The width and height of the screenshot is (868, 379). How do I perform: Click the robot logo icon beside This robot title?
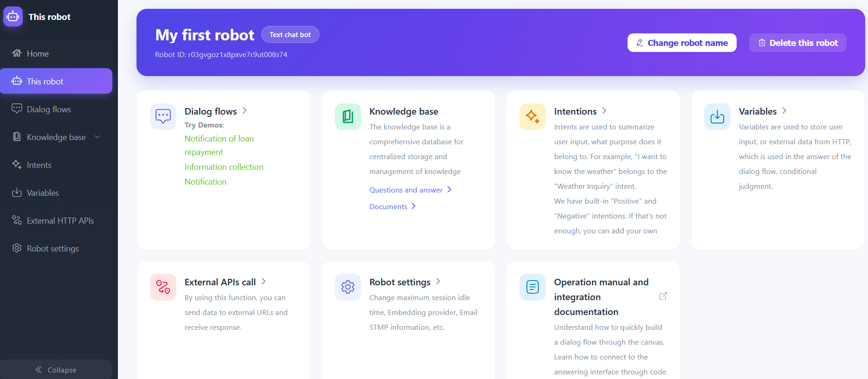tap(13, 17)
